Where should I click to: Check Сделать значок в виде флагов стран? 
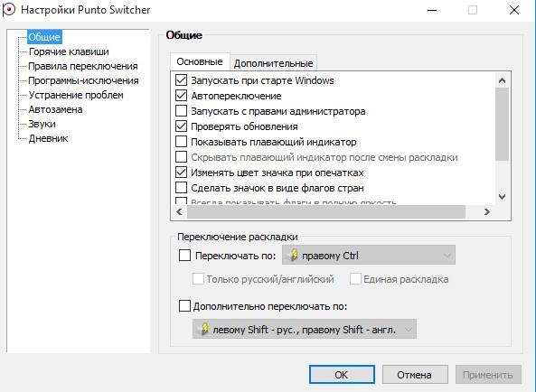[181, 188]
